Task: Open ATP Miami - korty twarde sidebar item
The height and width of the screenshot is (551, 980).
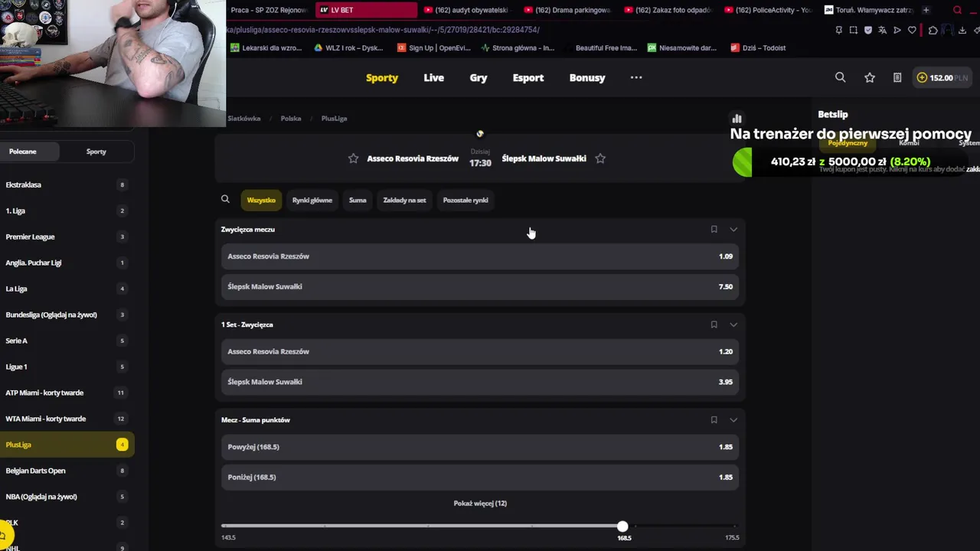Action: pyautogui.click(x=67, y=393)
